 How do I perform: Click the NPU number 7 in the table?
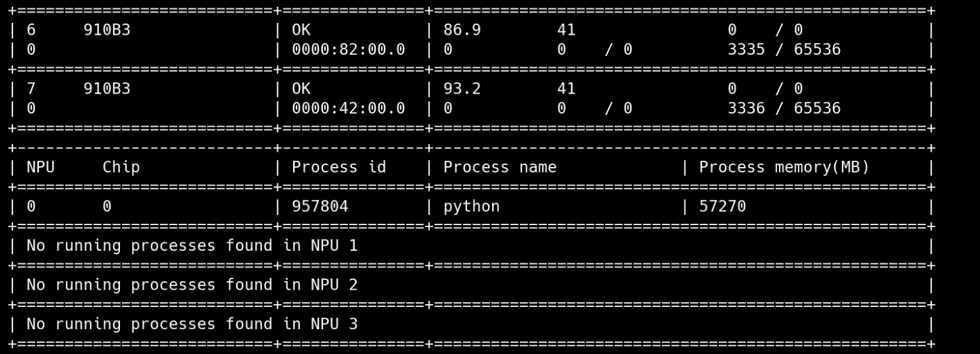coord(31,89)
